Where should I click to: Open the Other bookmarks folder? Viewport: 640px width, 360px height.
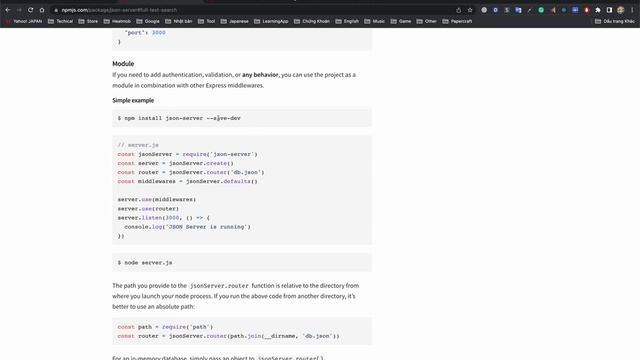[427, 21]
